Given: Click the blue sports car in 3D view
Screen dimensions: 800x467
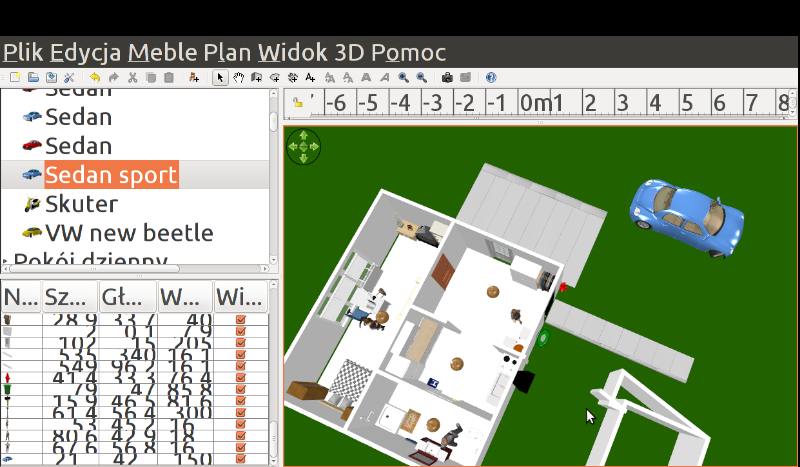Looking at the screenshot, I should (x=686, y=212).
